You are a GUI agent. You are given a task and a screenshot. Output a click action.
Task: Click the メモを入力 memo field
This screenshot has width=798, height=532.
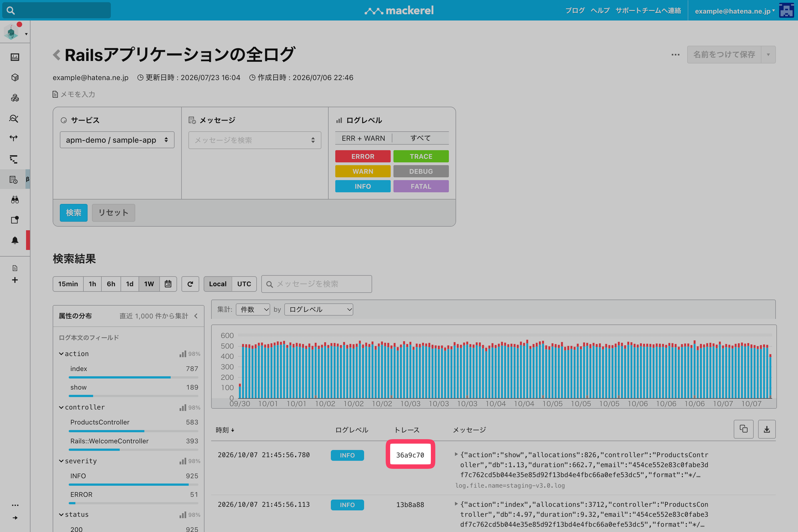(74, 94)
